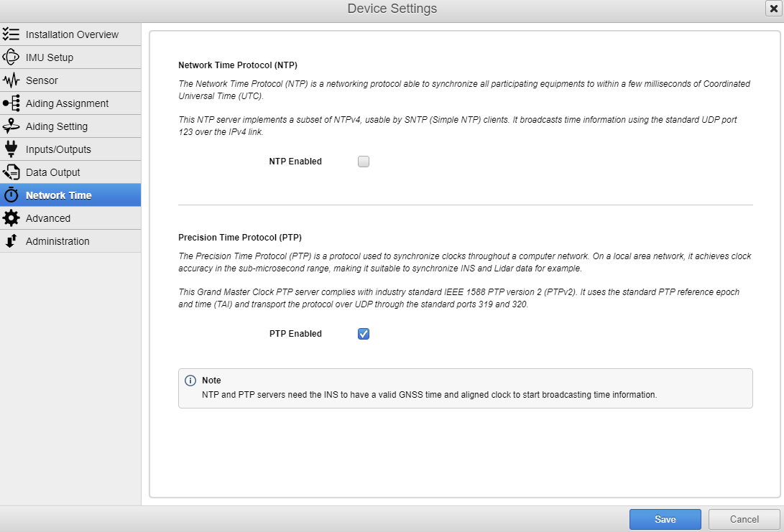Click the Inputs/Outputs plug icon
Screen dimensions: 784x532
coord(11,149)
